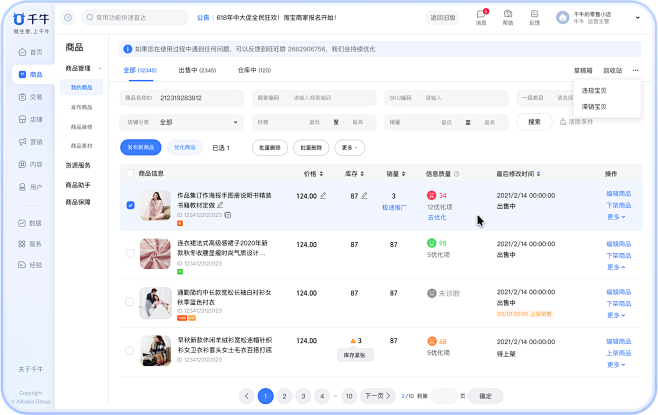Click the edit pencil beside stock 87
Image resolution: width=658 pixels, height=415 pixels.
click(x=365, y=196)
